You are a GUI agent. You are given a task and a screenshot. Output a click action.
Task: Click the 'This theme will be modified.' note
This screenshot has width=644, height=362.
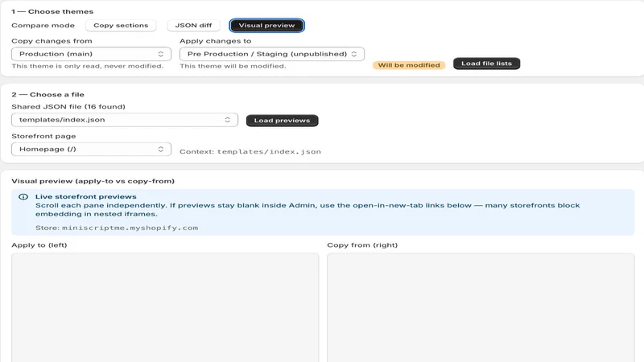(x=233, y=66)
